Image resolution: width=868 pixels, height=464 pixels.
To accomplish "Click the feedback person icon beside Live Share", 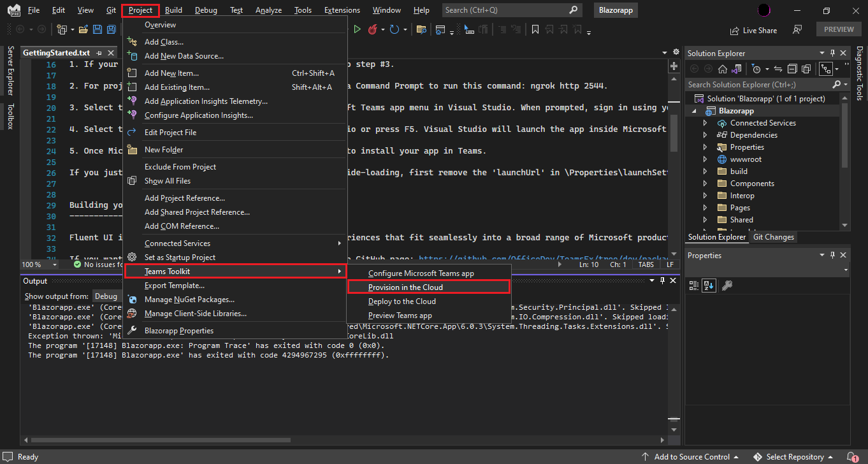I will click(797, 30).
